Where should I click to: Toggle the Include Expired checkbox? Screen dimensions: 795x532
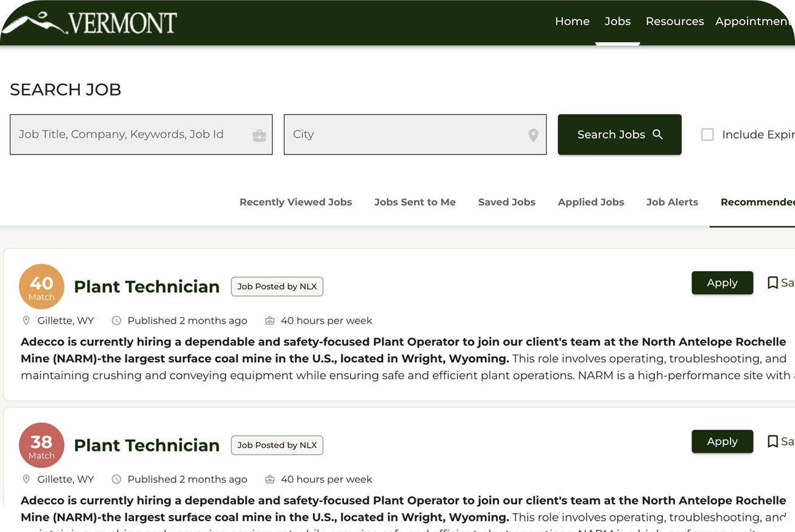tap(707, 135)
